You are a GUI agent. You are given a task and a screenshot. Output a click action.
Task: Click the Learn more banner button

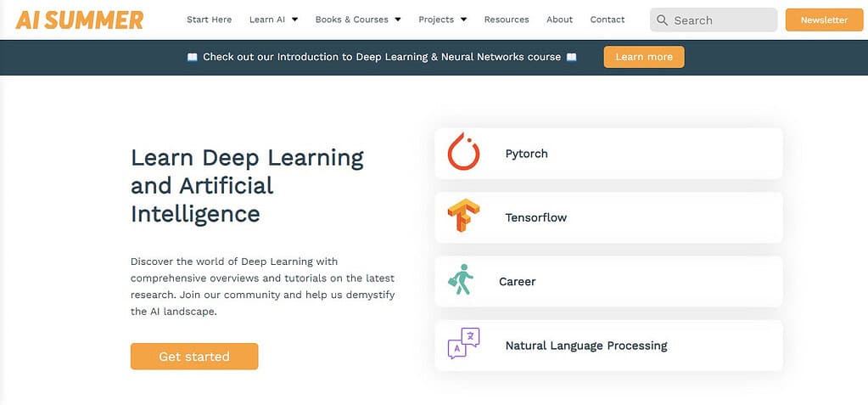click(x=644, y=57)
